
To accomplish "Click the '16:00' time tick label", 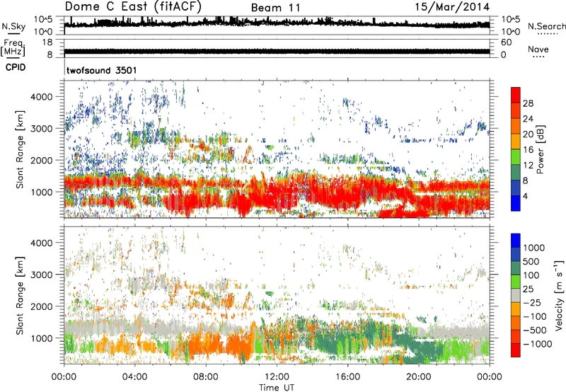I will point(347,377).
